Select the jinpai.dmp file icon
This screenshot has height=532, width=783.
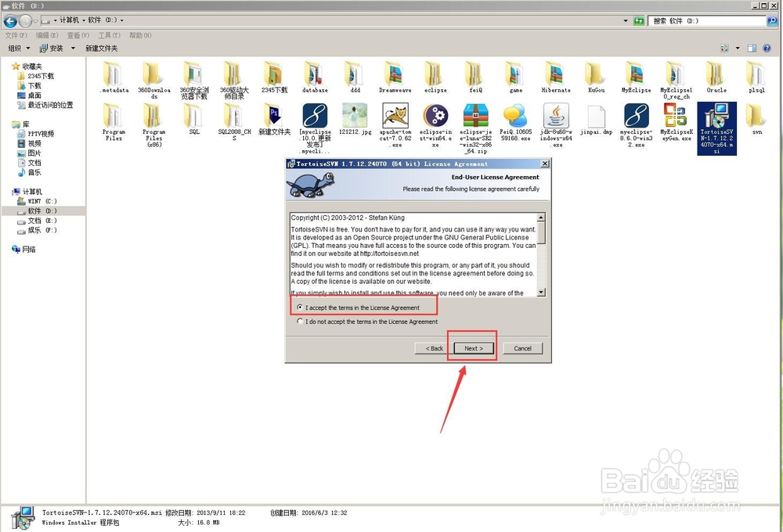click(x=596, y=117)
